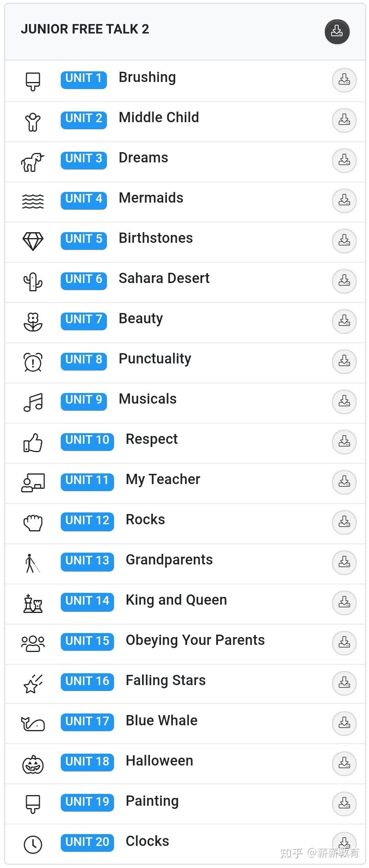Viewport: 369px width, 868px height.
Task: Open the Middle Child lesson
Action: (159, 117)
